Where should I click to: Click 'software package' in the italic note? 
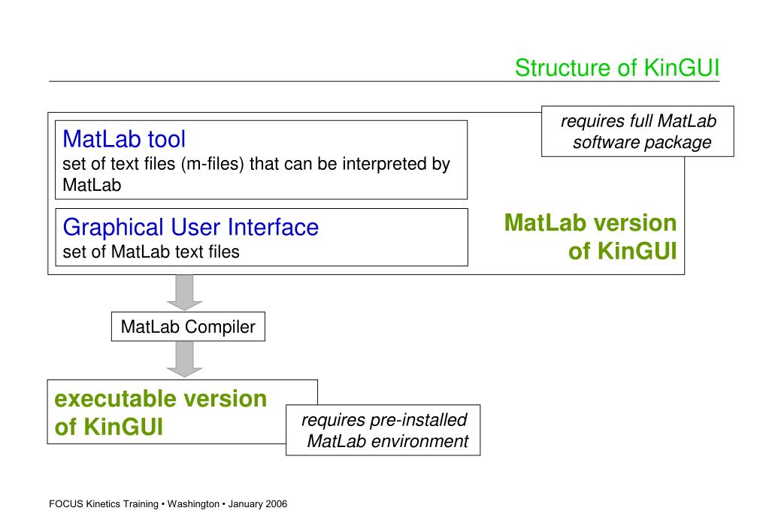coord(642,142)
